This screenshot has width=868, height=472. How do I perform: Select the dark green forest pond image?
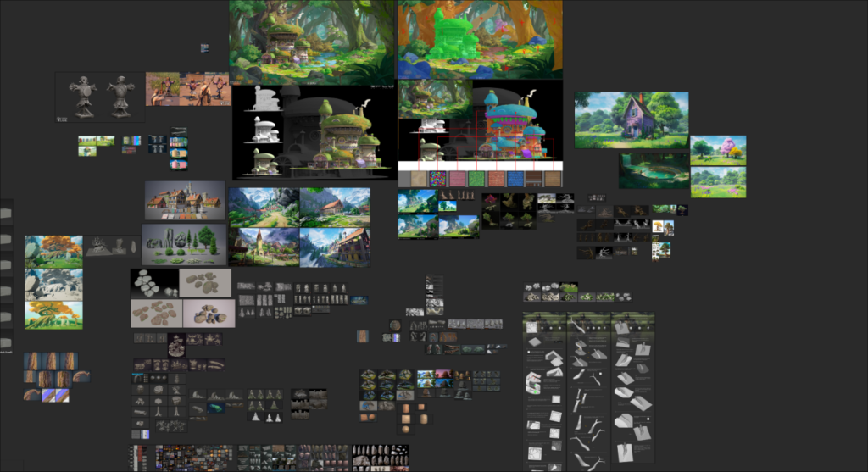(x=654, y=171)
